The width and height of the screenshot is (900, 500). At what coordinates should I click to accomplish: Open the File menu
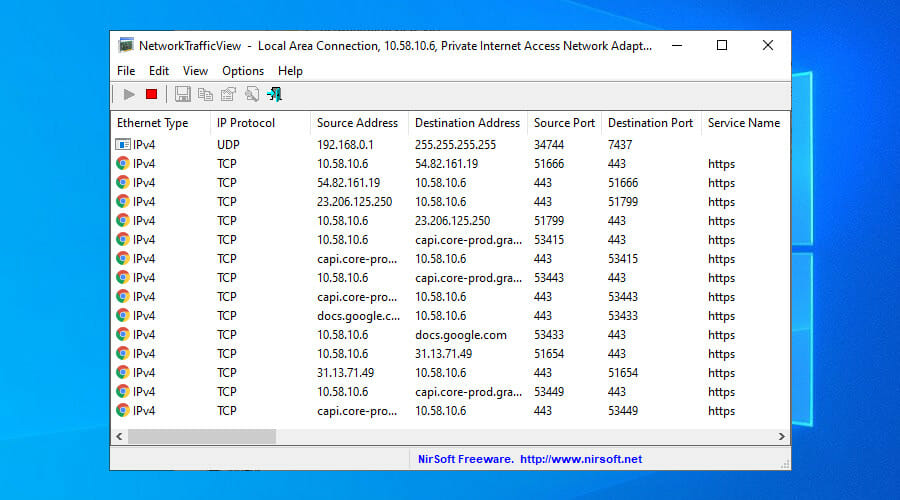tap(126, 71)
